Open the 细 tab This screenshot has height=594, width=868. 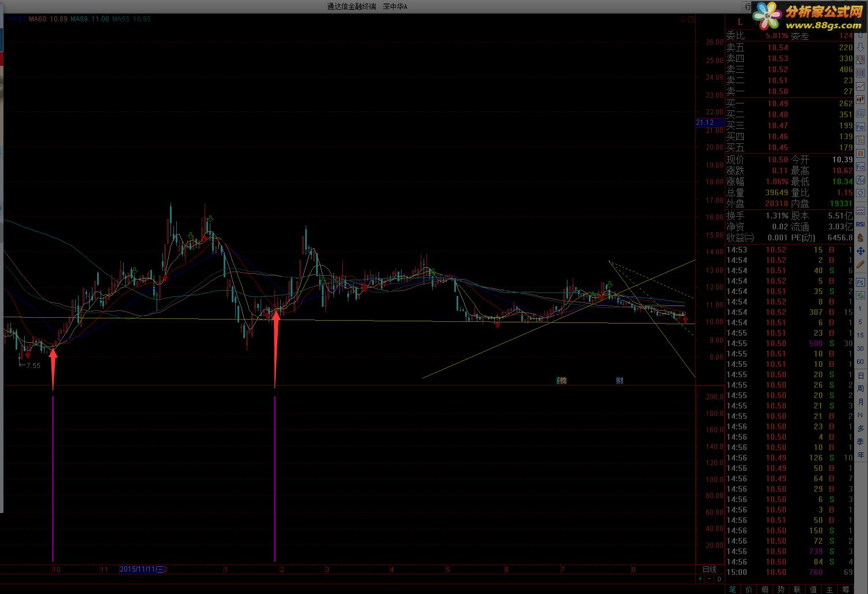pyautogui.click(x=765, y=589)
